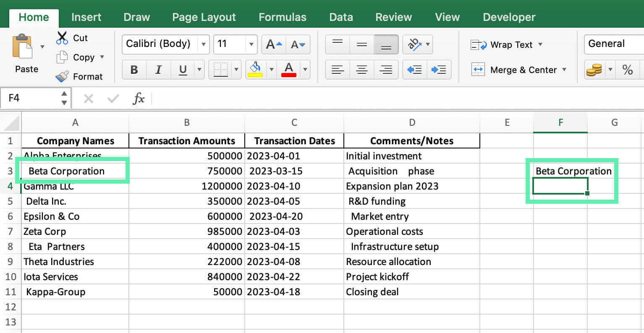Open Copy options dropdown arrow
The height and width of the screenshot is (333, 644).
coord(102,57)
